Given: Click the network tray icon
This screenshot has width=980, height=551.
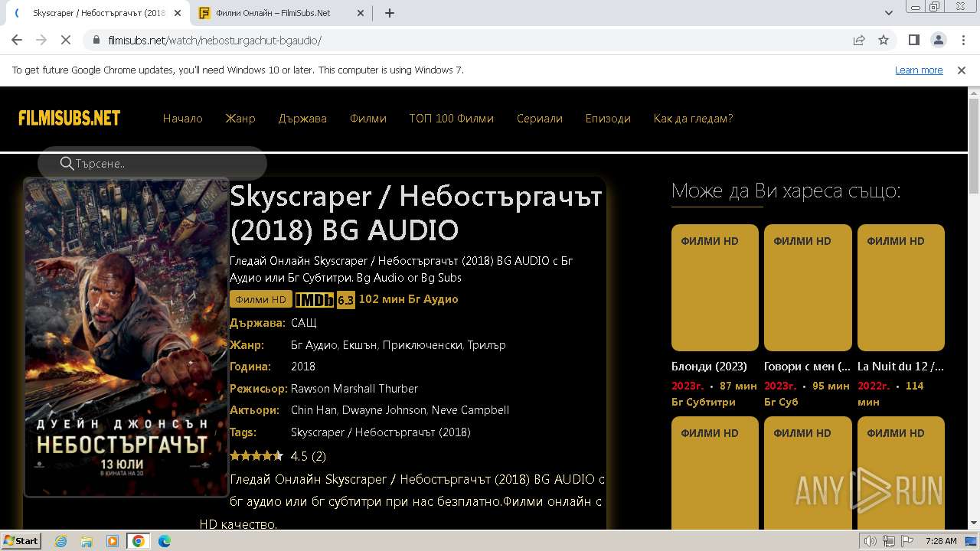Looking at the screenshot, I should tap(888, 541).
